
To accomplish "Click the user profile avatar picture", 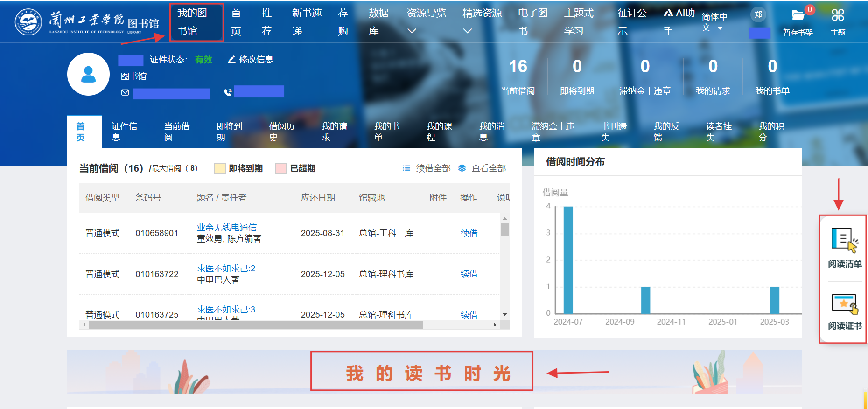I will click(x=88, y=74).
